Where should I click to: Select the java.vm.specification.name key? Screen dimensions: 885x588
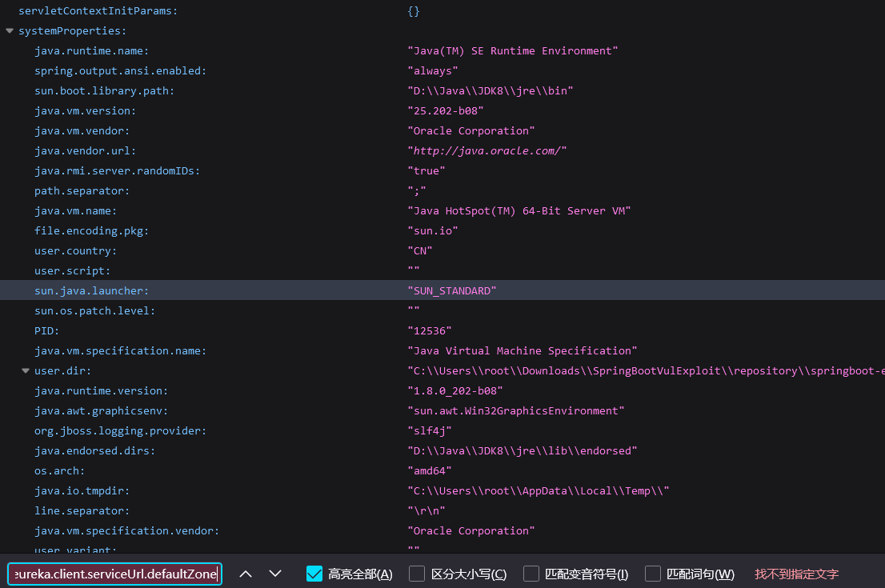pos(120,351)
